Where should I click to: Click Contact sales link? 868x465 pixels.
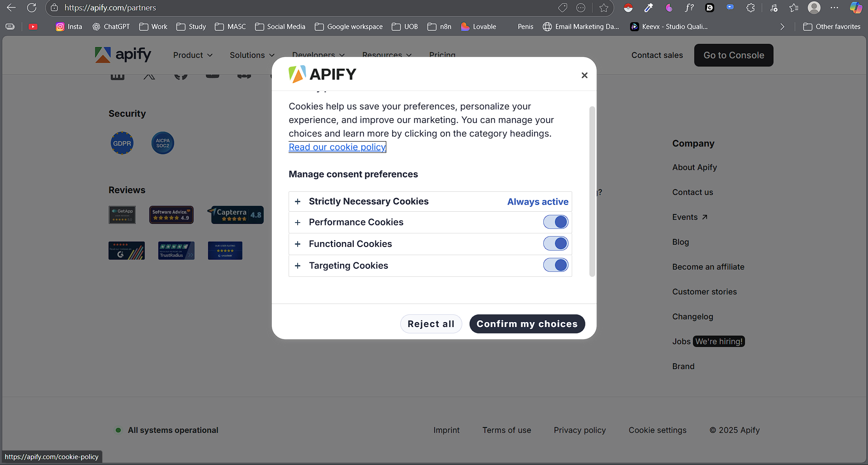pyautogui.click(x=657, y=55)
